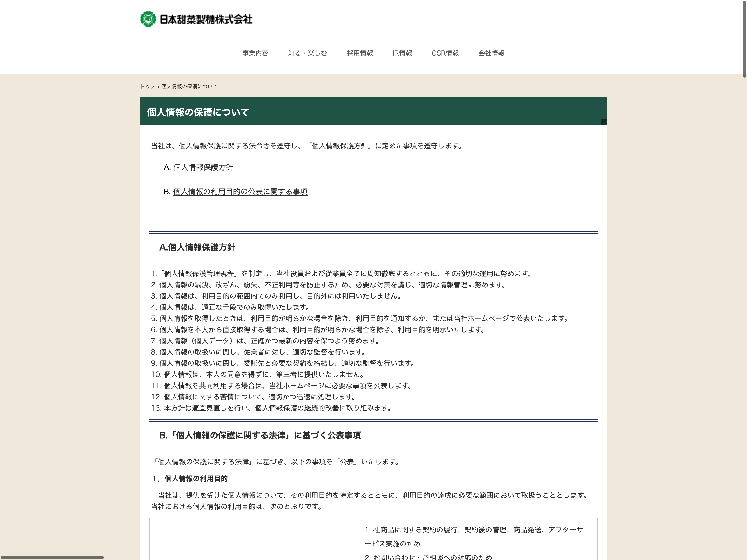Navigate to 会社情報 in the menu
This screenshot has width=747, height=560.
491,53
